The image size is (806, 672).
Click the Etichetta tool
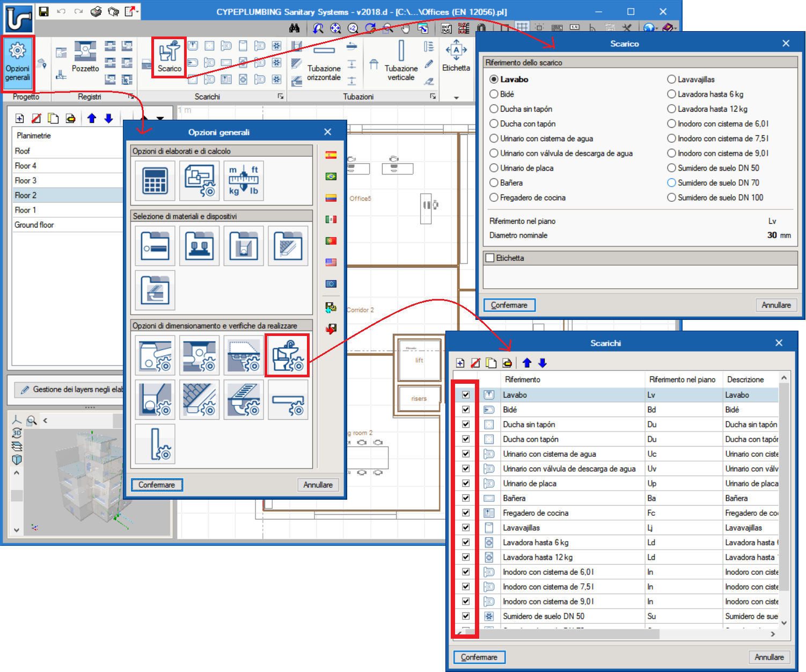click(x=456, y=56)
